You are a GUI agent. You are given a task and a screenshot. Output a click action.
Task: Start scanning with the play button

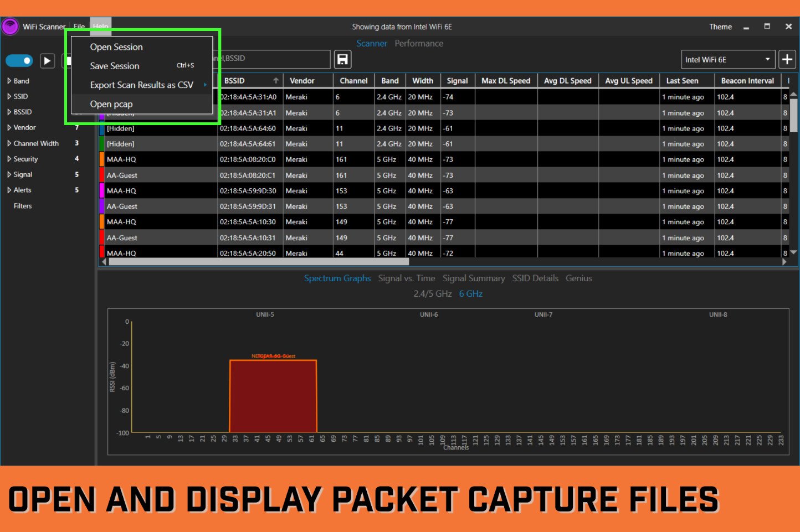[x=48, y=60]
